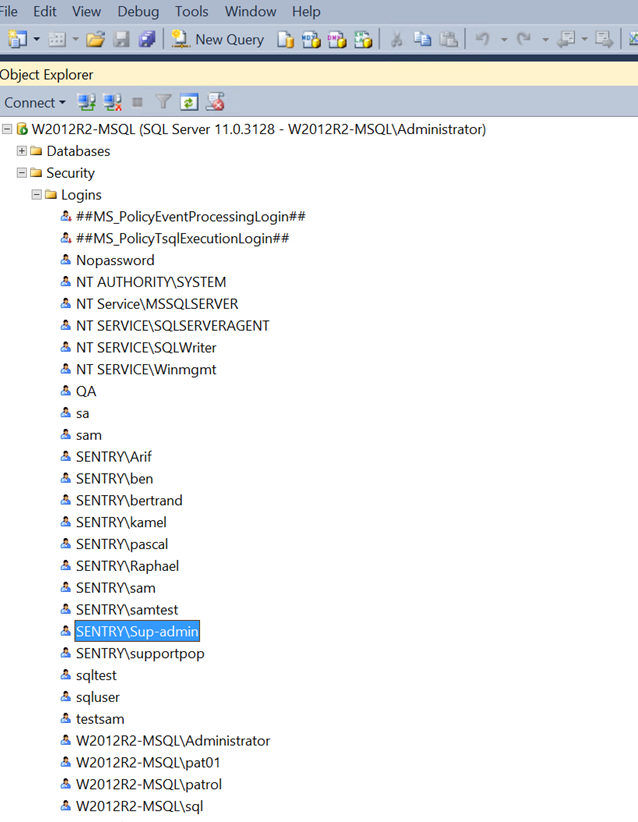638x822 pixels.
Task: Select NT Service\MSSQLSERVER login
Action: [157, 304]
